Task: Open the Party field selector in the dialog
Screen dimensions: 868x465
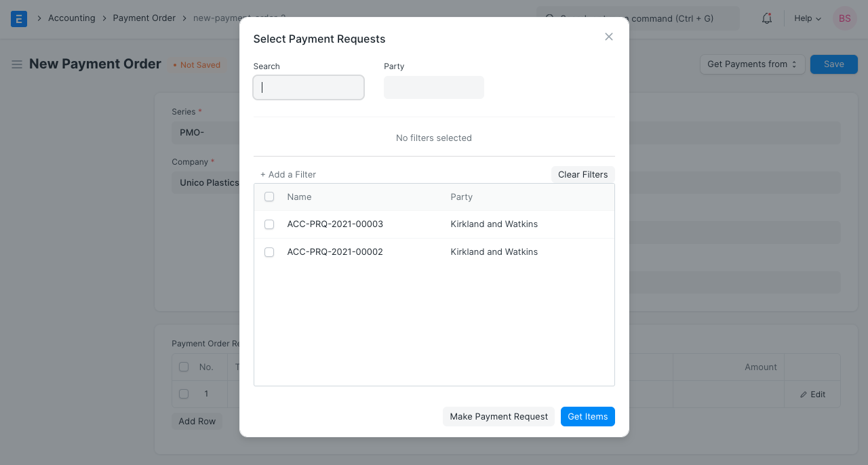Action: click(x=433, y=87)
